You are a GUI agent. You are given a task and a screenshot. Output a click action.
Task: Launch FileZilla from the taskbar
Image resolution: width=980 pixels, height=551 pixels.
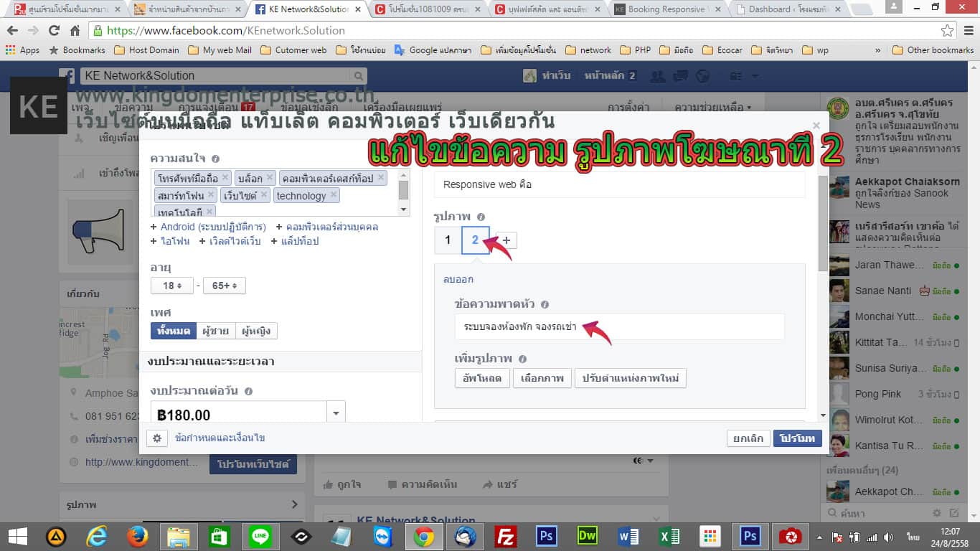tap(506, 537)
